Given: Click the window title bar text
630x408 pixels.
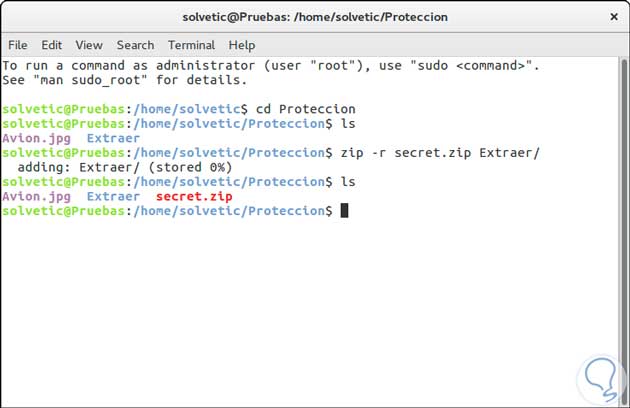Looking at the screenshot, I should (x=315, y=17).
